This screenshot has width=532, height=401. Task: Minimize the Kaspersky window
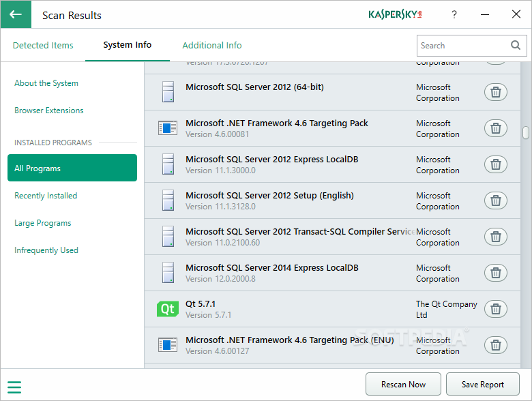(x=485, y=14)
